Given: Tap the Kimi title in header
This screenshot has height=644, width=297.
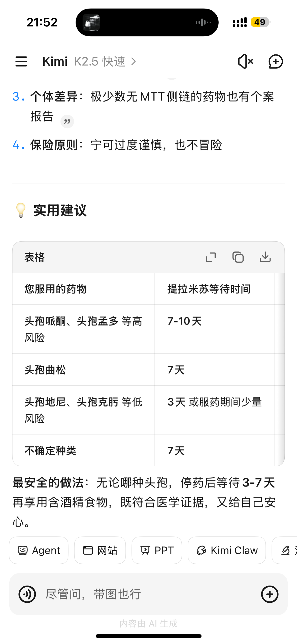Looking at the screenshot, I should pyautogui.click(x=55, y=61).
